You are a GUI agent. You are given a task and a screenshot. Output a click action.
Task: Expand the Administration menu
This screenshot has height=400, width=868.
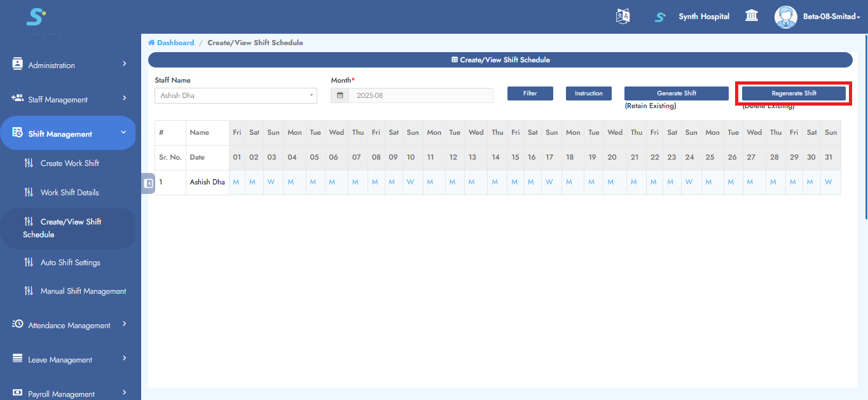coord(69,65)
